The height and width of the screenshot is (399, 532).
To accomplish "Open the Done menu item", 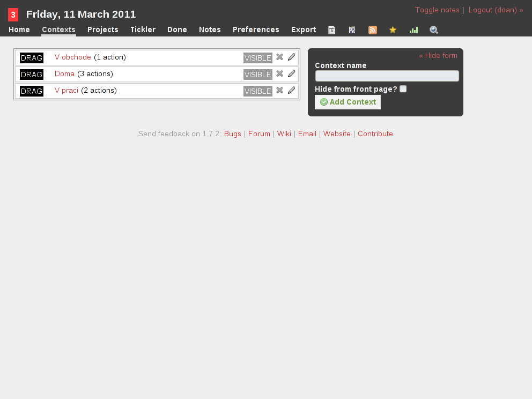I will click(177, 29).
